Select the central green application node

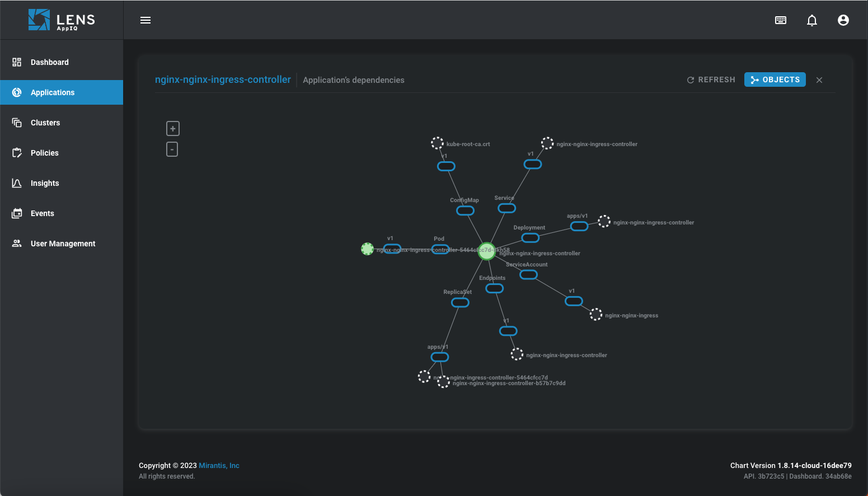tap(486, 251)
